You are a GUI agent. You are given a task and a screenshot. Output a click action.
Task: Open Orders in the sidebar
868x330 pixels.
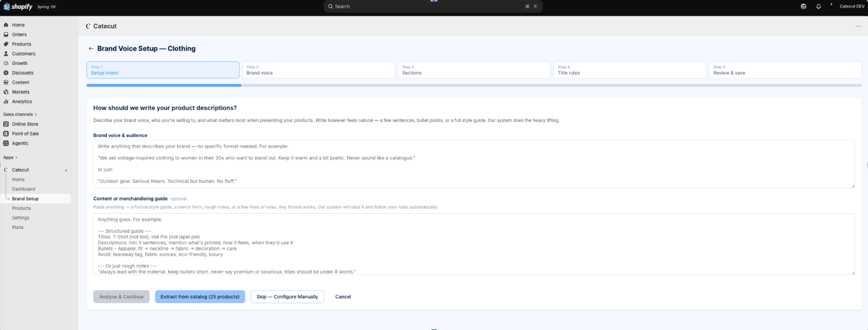[19, 35]
